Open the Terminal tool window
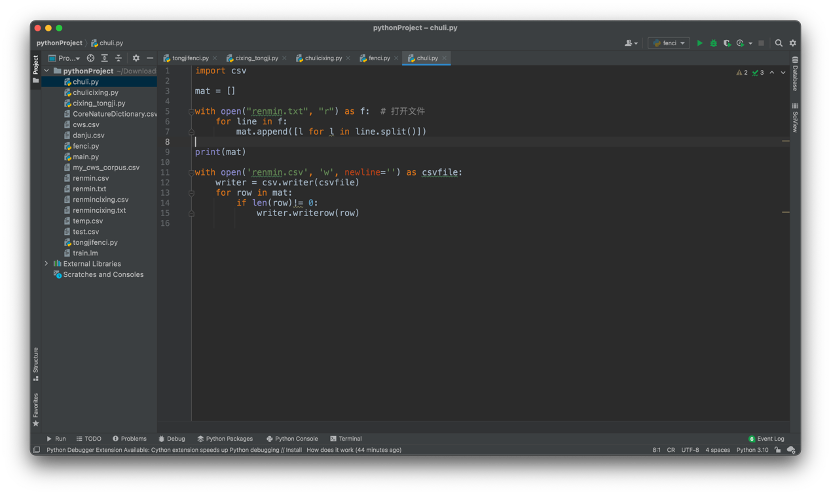This screenshot has width=832, height=496. point(346,439)
